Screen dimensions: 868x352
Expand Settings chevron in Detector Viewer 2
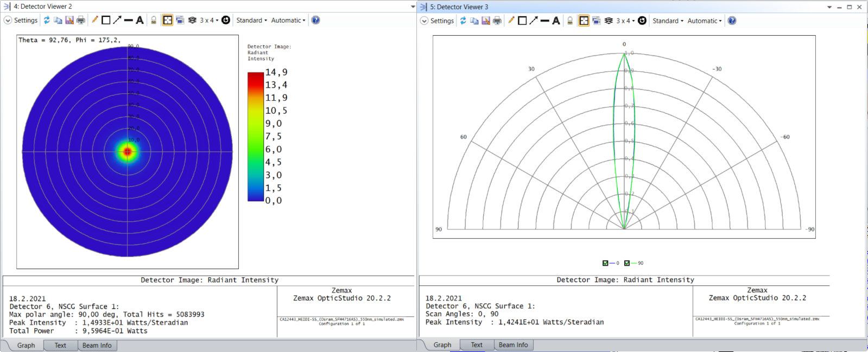click(x=8, y=20)
